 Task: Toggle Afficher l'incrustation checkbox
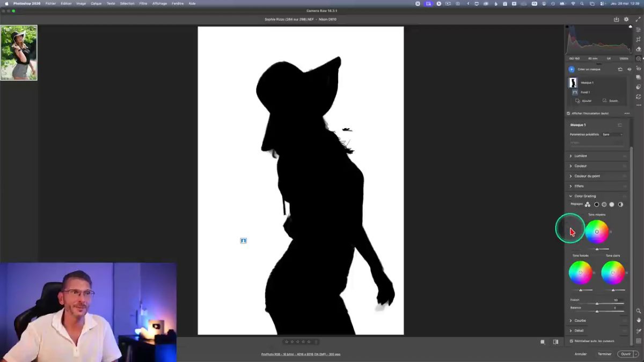coord(568,113)
